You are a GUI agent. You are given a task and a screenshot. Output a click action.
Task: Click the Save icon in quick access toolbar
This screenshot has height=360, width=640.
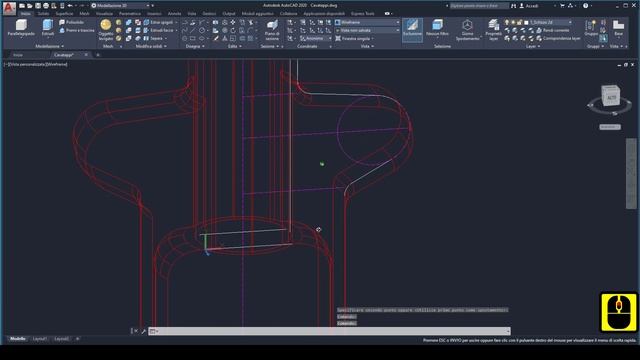click(38, 6)
